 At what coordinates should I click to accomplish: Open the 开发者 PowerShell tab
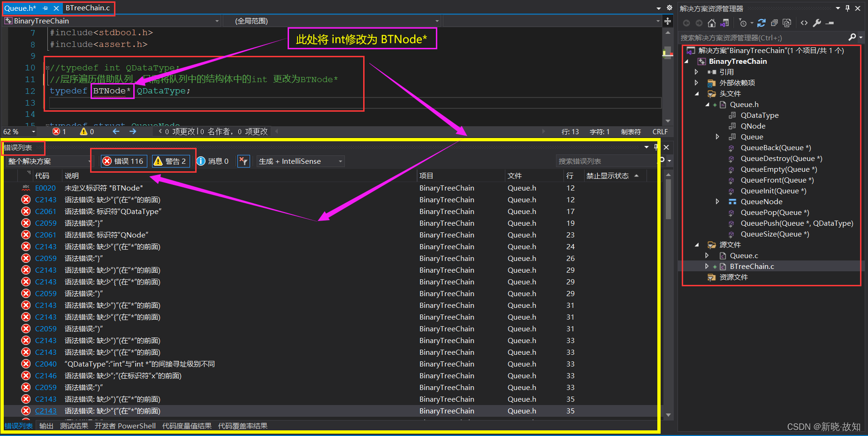[x=125, y=426]
